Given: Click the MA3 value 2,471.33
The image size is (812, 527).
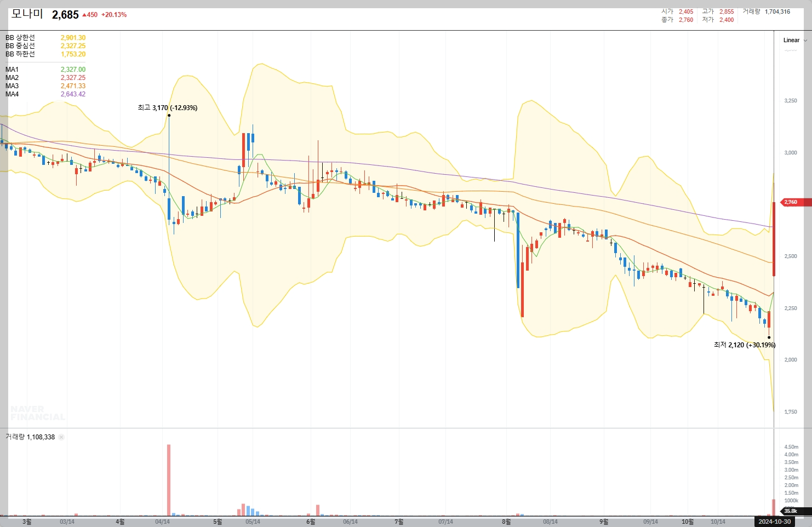Looking at the screenshot, I should (x=73, y=86).
